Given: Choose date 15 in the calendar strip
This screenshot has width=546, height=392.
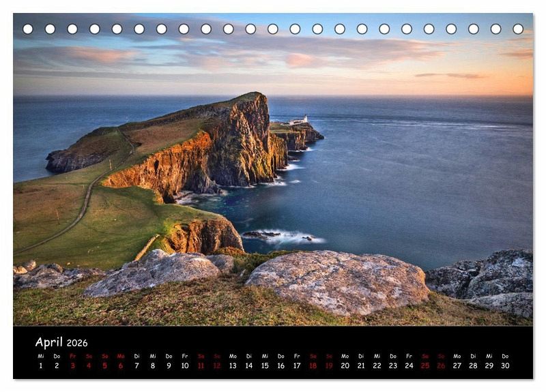Looking at the screenshot, I should [x=265, y=365].
